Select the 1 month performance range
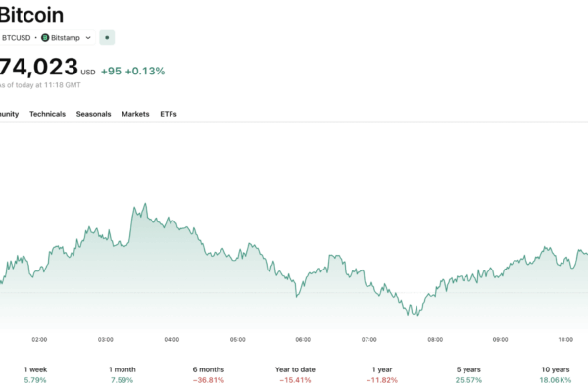Screen dimensions: 588x392 pyautogui.click(x=122, y=374)
